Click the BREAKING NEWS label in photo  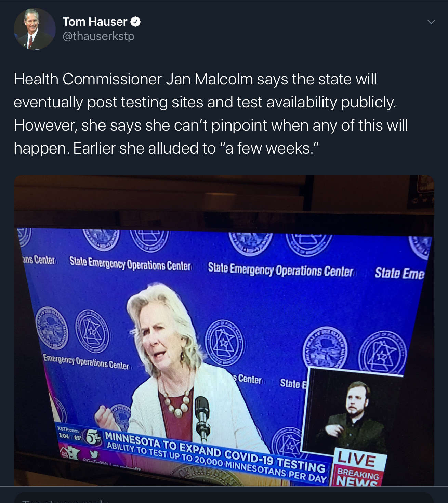click(357, 477)
